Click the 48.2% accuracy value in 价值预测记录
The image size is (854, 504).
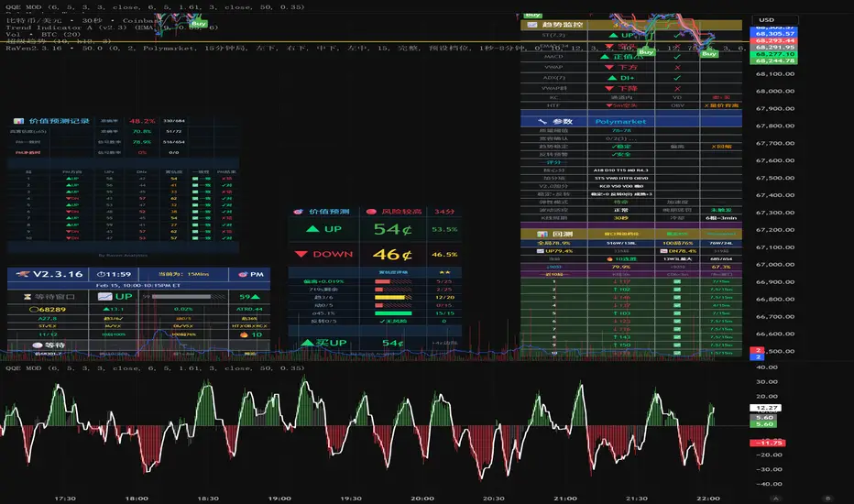pos(142,121)
